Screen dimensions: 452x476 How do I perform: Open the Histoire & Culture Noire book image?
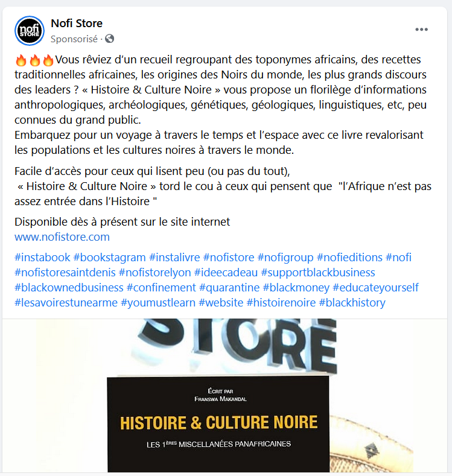(224, 395)
